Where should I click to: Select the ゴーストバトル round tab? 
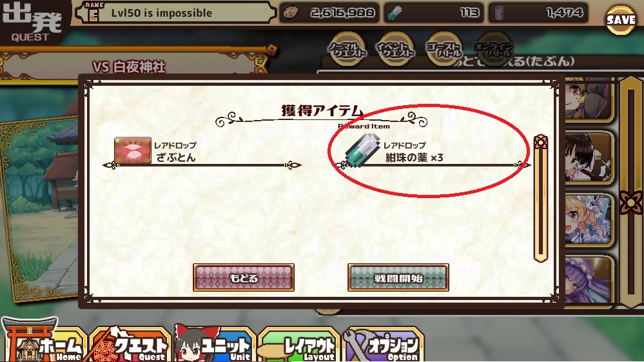[444, 49]
